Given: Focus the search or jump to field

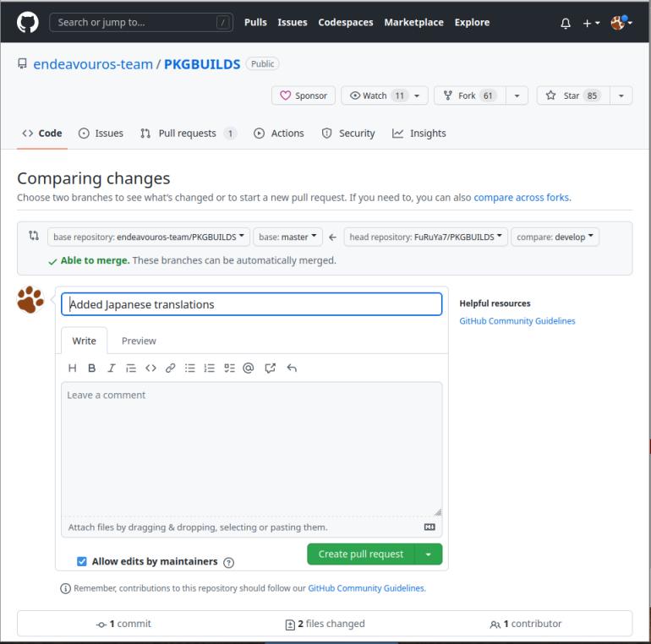Looking at the screenshot, I should point(140,23).
